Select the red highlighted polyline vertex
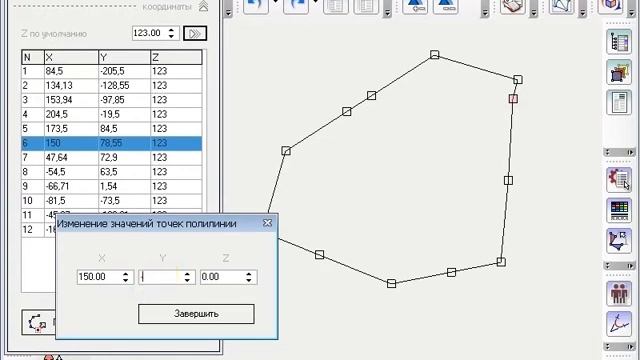 [513, 98]
